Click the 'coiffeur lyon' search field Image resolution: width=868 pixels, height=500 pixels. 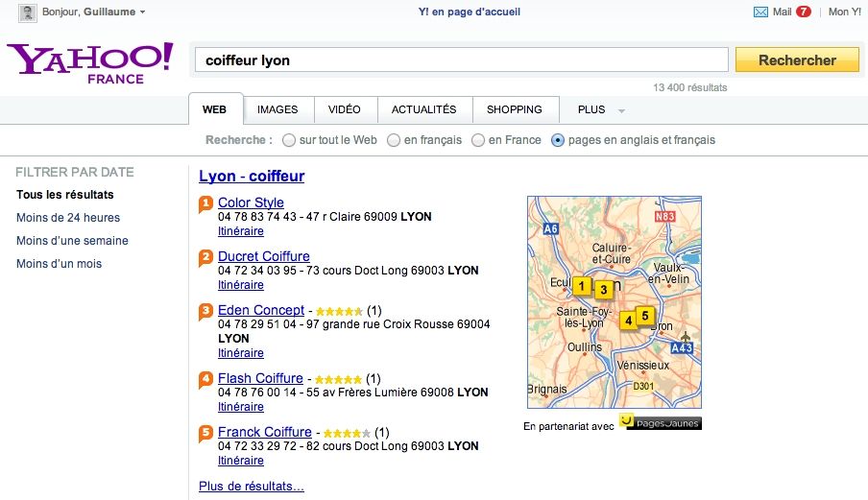coord(462,60)
